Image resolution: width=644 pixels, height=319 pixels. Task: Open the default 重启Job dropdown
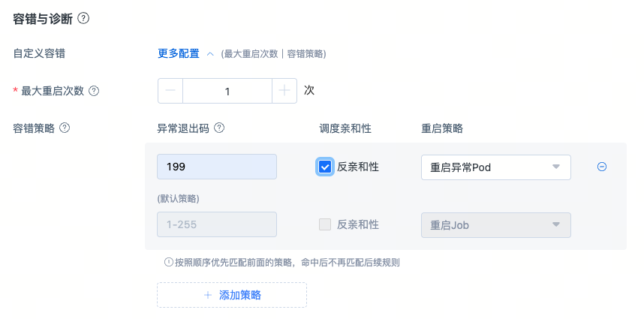click(495, 225)
